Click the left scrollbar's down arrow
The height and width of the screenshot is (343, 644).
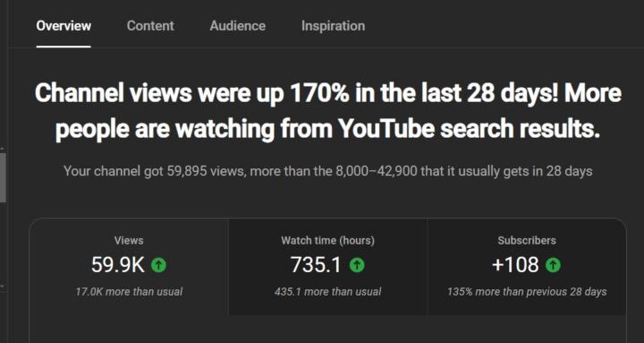(x=3, y=286)
